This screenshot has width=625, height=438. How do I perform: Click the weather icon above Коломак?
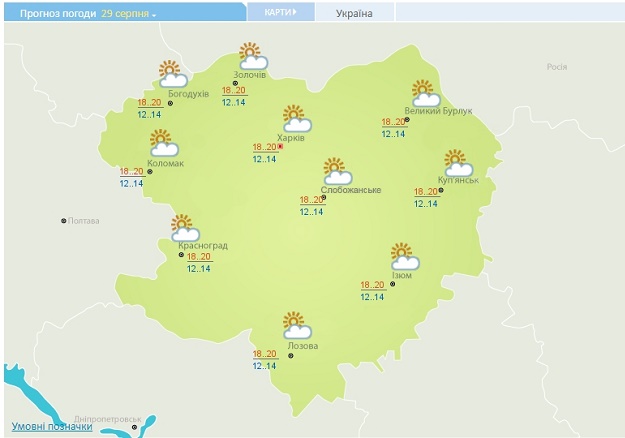(x=163, y=143)
